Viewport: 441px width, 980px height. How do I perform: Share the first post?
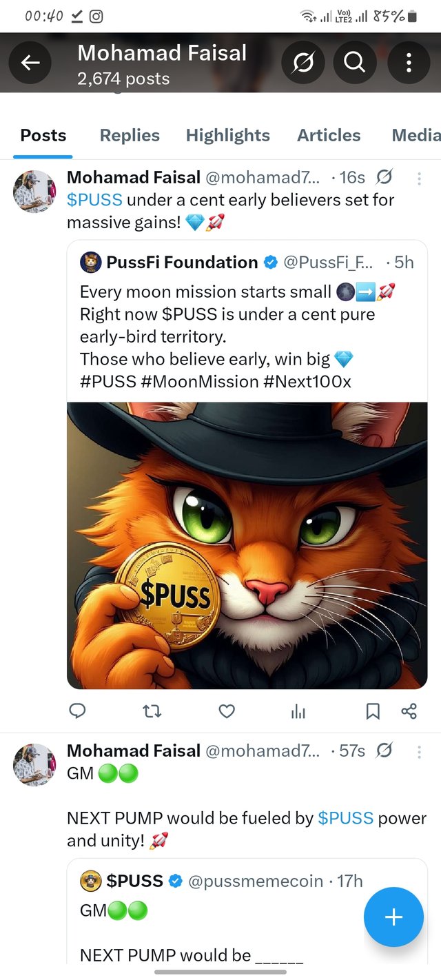[x=409, y=711]
